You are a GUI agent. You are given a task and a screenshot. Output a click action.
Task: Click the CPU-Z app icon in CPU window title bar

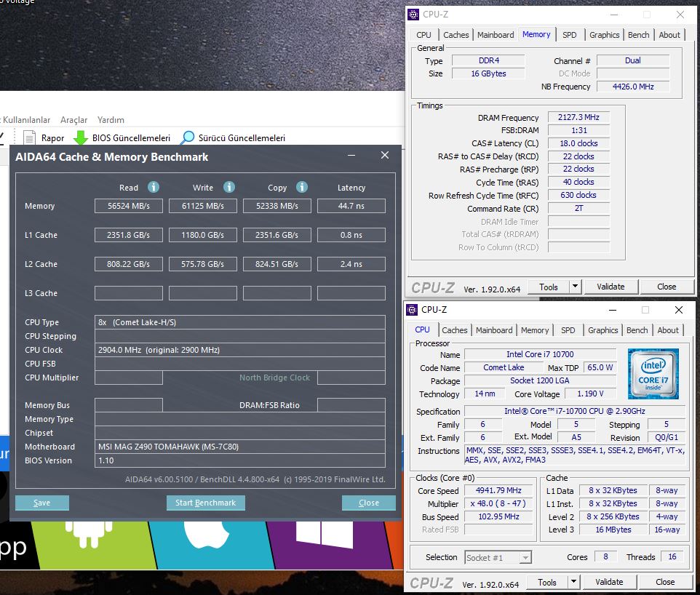(x=412, y=310)
